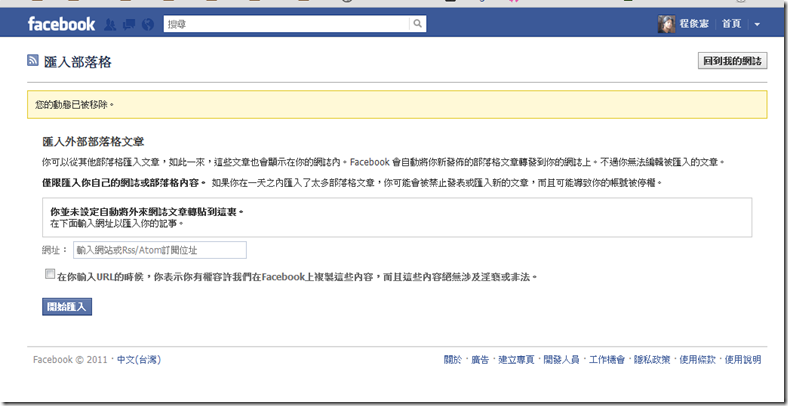Viewport: 788px width, 406px height.
Task: Click the profile picture thumbnail
Action: tap(666, 24)
